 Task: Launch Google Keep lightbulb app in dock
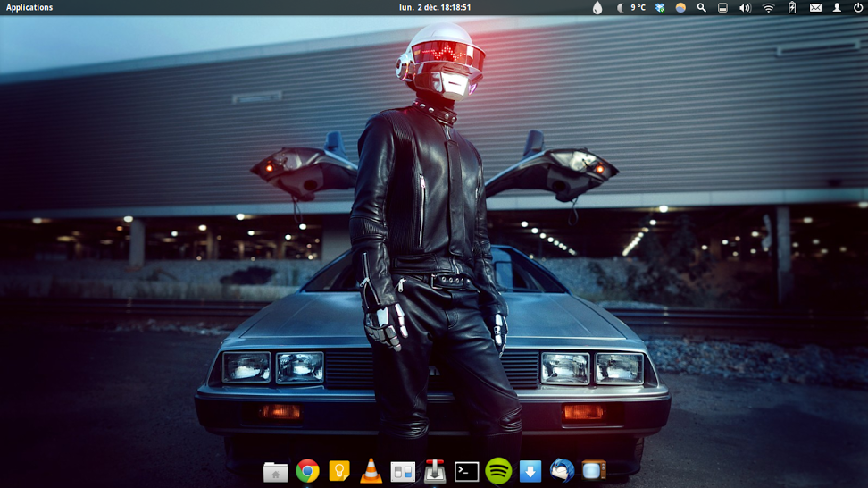[338, 471]
